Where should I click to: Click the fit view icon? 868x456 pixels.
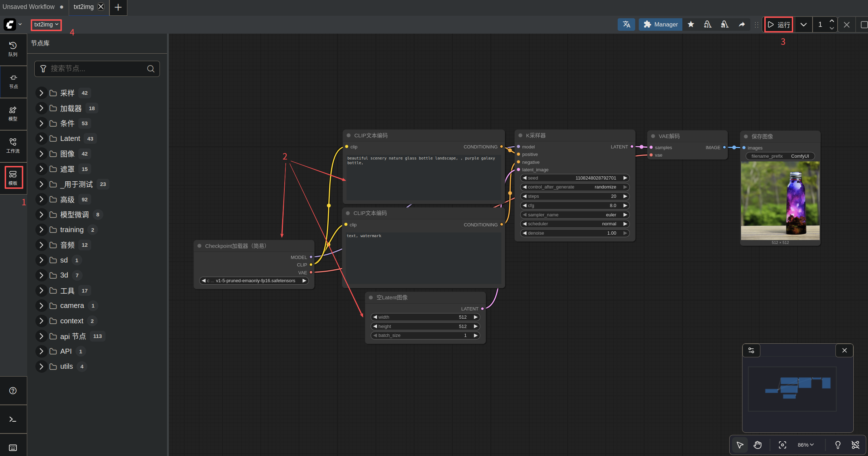tap(782, 445)
